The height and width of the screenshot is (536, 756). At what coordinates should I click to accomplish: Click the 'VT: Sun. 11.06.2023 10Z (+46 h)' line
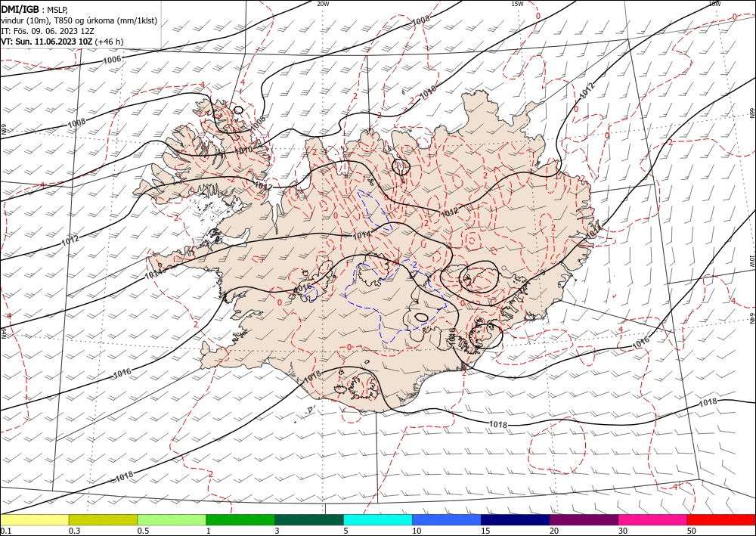[62, 42]
